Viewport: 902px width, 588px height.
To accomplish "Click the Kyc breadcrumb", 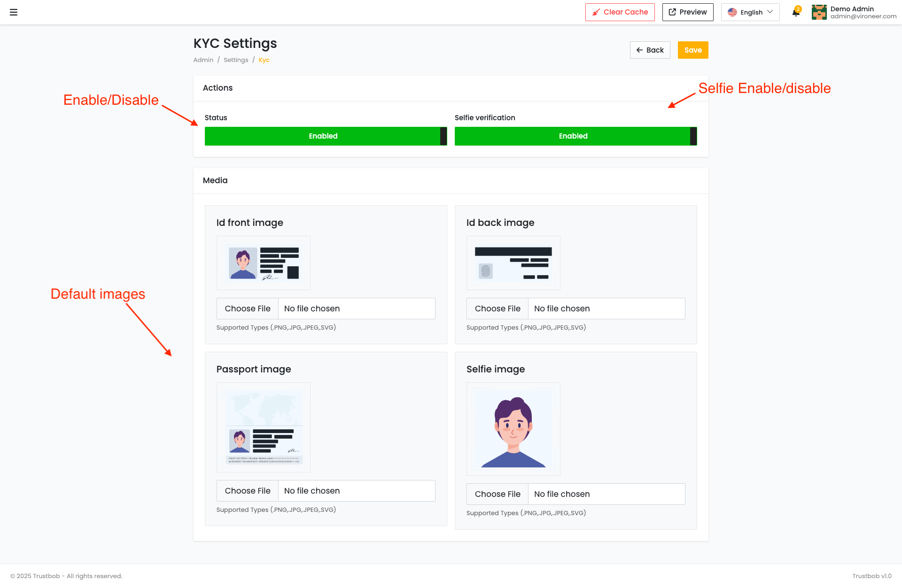I will pos(264,60).
